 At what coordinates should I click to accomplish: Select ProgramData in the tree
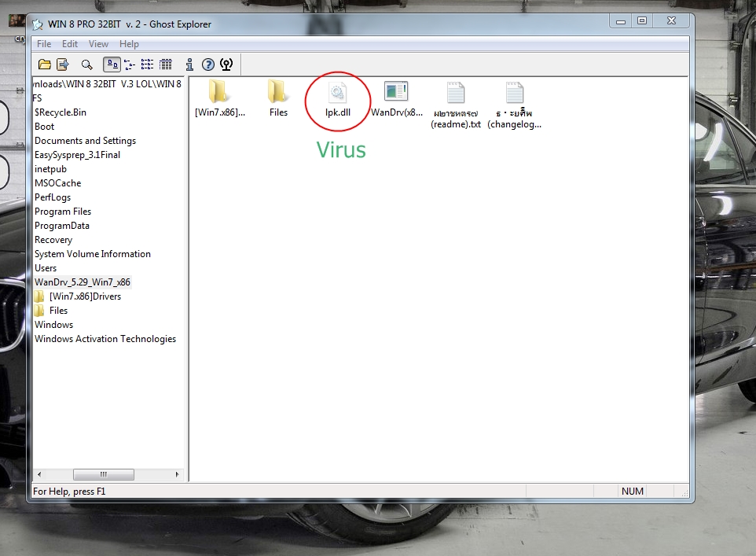62,226
